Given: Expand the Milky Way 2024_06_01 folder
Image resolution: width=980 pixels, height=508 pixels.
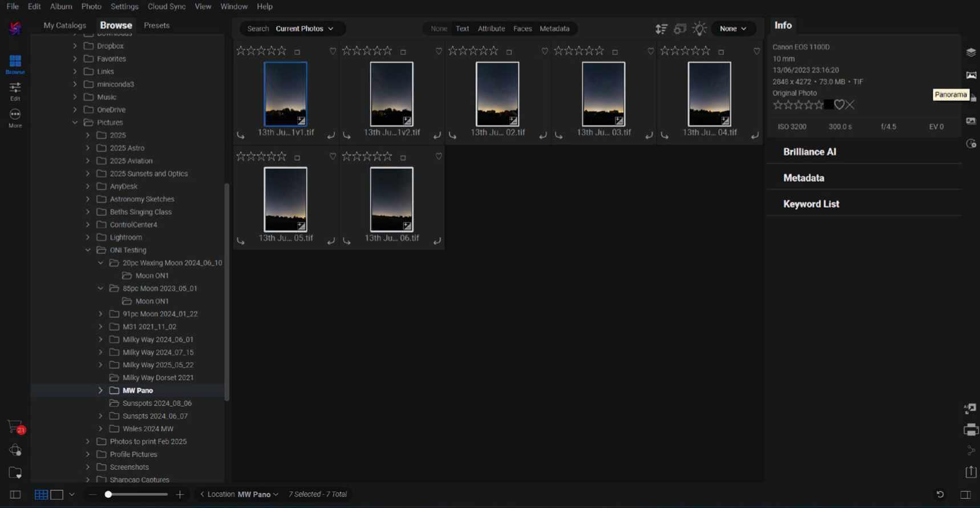Looking at the screenshot, I should pos(100,340).
